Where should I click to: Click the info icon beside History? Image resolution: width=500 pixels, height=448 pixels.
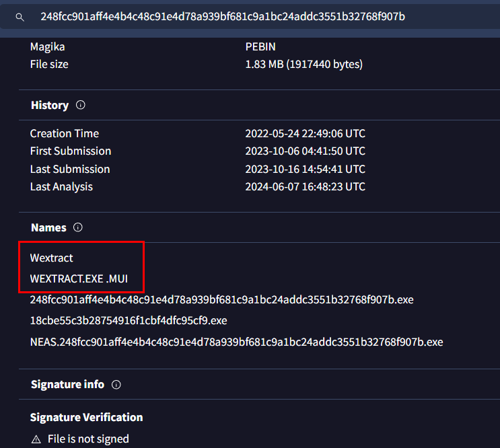[81, 105]
